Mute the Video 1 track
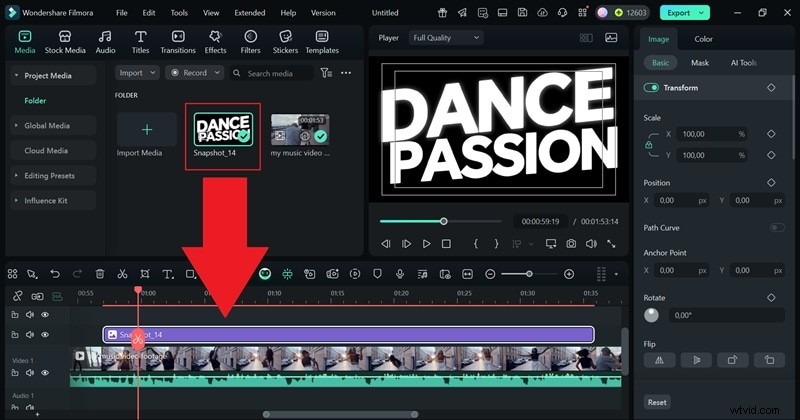The image size is (800, 420). (30, 373)
